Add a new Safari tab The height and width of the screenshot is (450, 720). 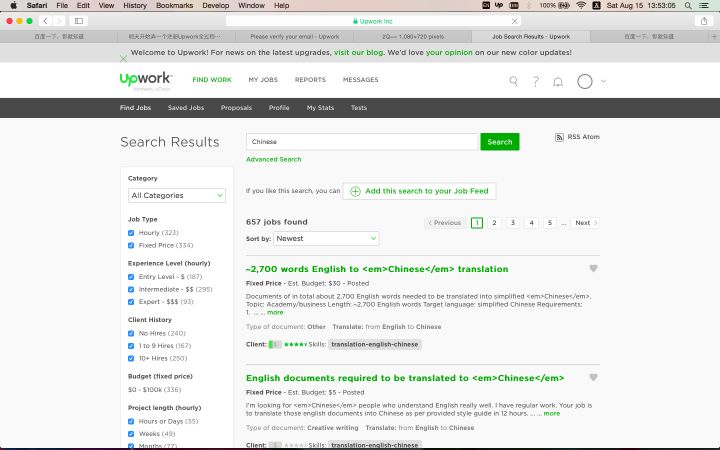tap(714, 36)
